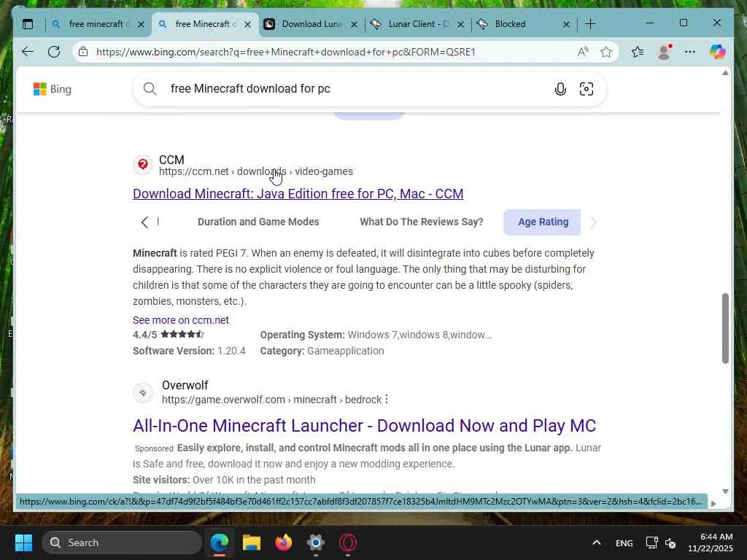This screenshot has height=560, width=747.
Task: Close the active free Minecraft tab
Action: click(247, 24)
